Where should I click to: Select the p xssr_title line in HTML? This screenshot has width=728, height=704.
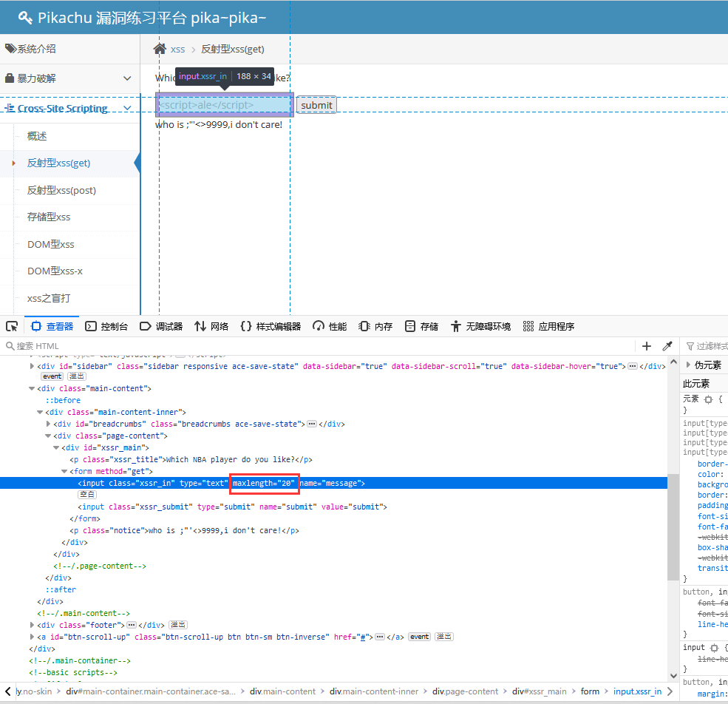[x=191, y=459]
